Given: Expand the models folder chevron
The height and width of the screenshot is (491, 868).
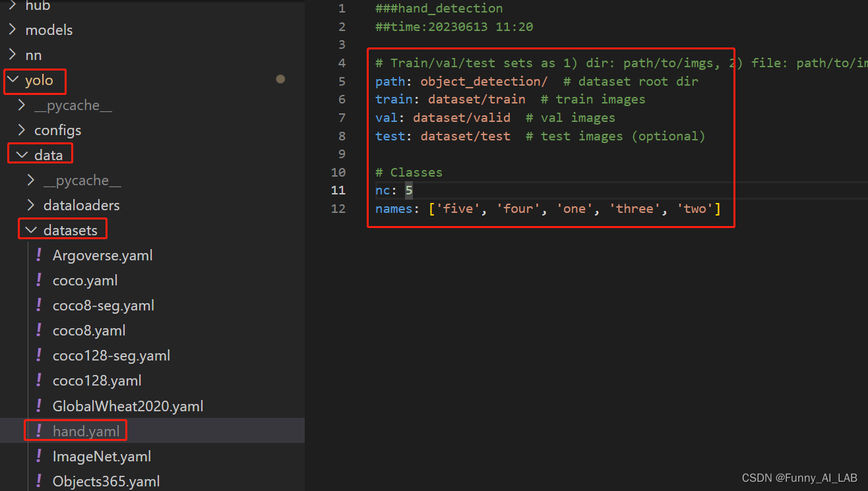Looking at the screenshot, I should tap(13, 30).
